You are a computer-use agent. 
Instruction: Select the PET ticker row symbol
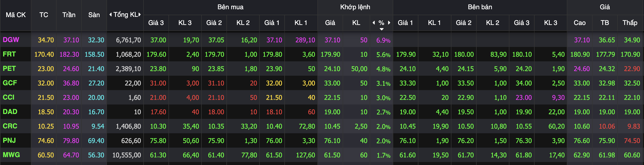(x=9, y=69)
